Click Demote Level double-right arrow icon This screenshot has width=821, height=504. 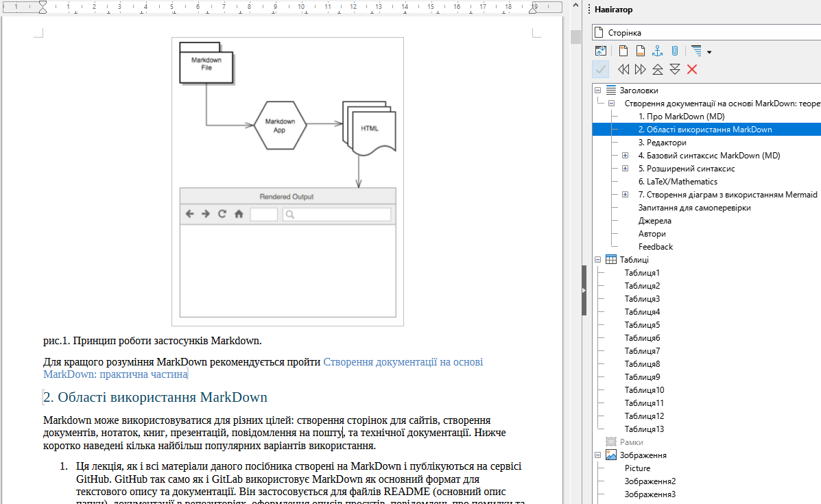(640, 69)
